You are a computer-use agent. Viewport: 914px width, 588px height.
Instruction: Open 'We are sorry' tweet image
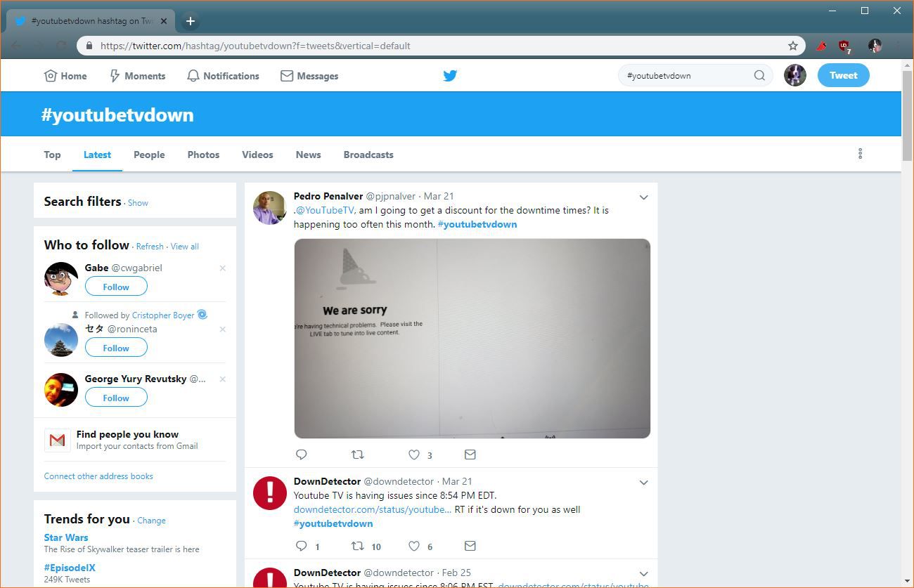472,339
